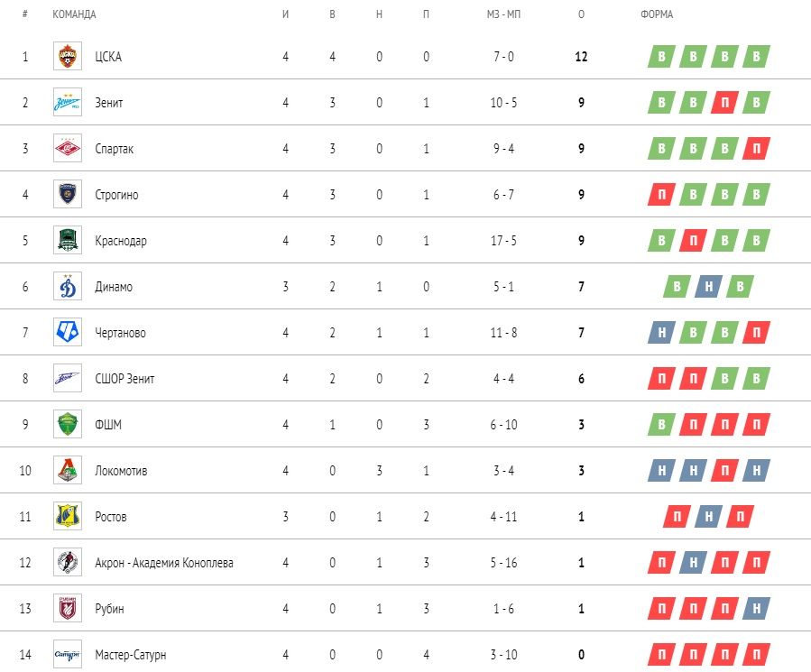Click the СШОР Зенит team name
The image size is (811, 672).
pyautogui.click(x=124, y=379)
